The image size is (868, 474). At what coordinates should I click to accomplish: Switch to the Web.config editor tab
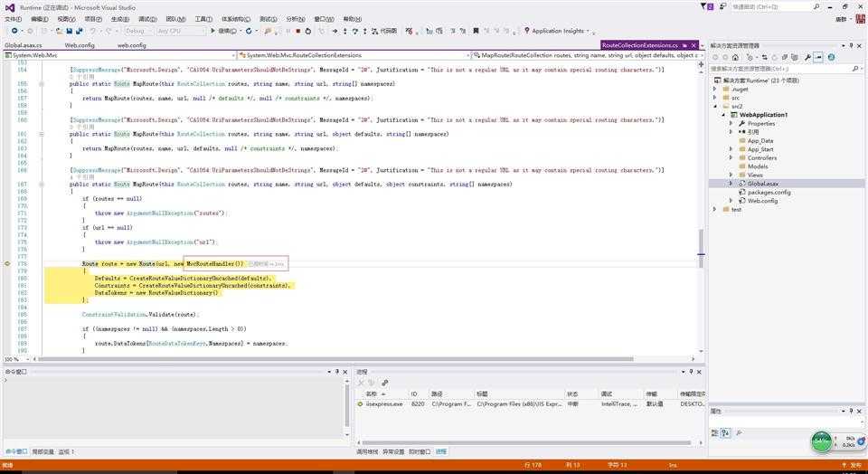[x=80, y=45]
